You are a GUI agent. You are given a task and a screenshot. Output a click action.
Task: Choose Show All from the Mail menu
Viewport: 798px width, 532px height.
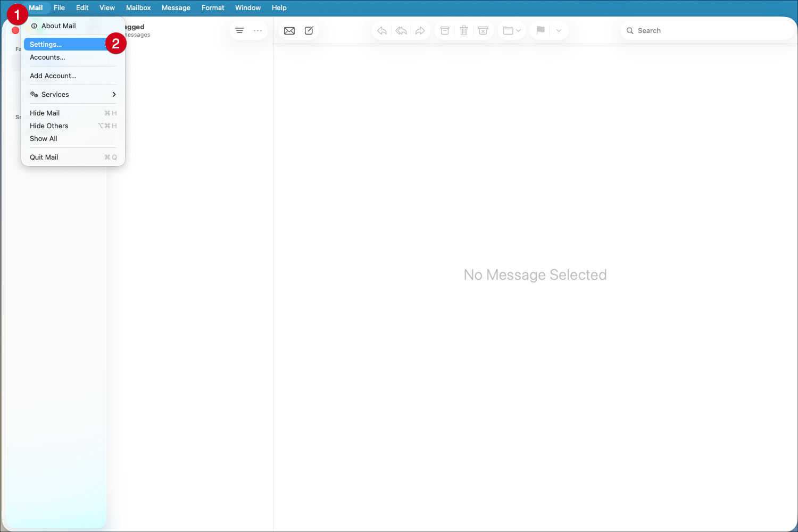[43, 138]
